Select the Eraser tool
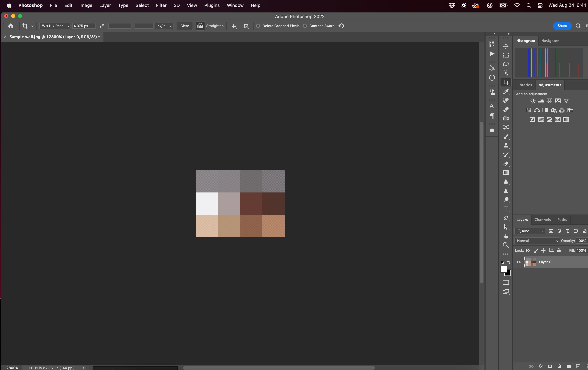588x370 pixels. tap(506, 164)
